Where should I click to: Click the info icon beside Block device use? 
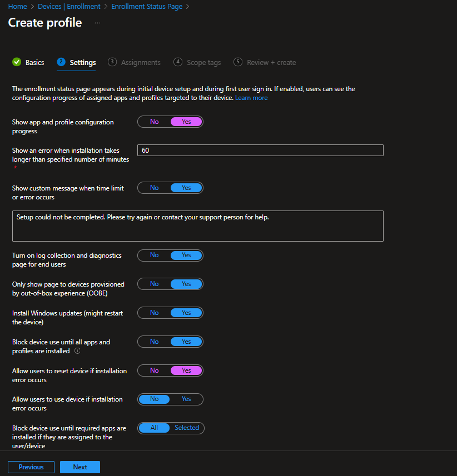[77, 351]
